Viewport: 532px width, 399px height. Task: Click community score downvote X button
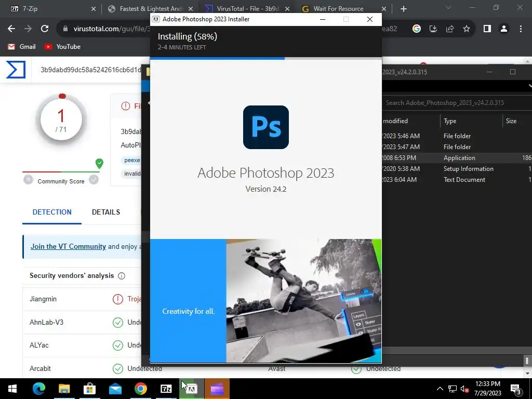click(28, 179)
